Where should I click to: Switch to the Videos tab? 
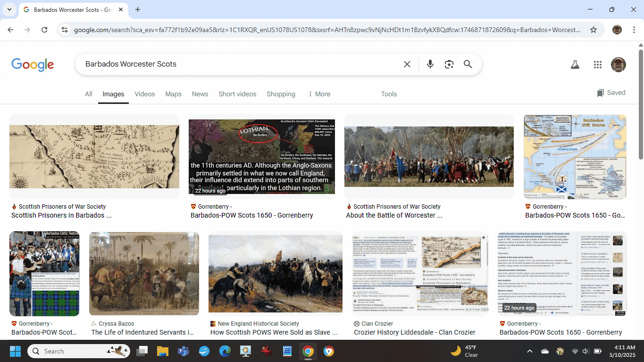[144, 94]
